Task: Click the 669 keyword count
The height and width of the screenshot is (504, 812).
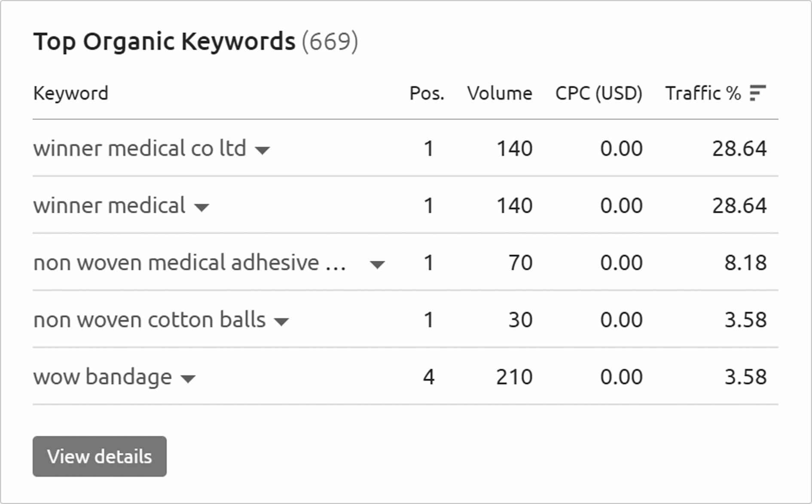Action: pyautogui.click(x=330, y=42)
